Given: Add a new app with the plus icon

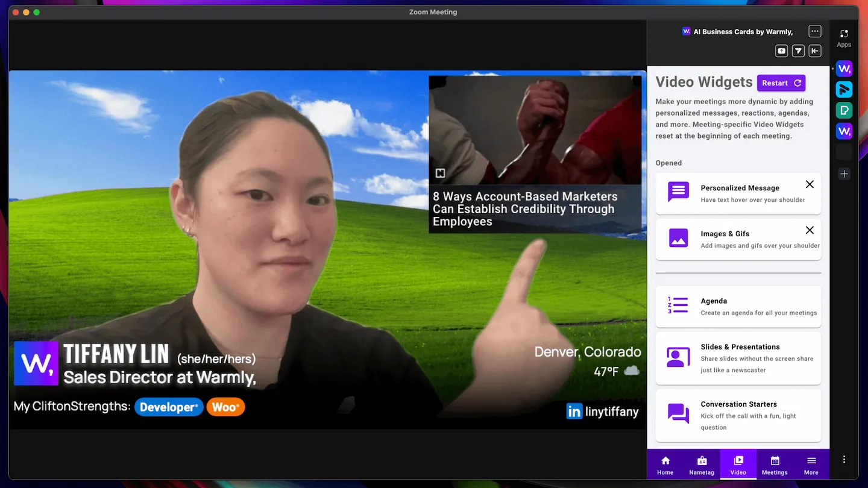Looking at the screenshot, I should 844,174.
